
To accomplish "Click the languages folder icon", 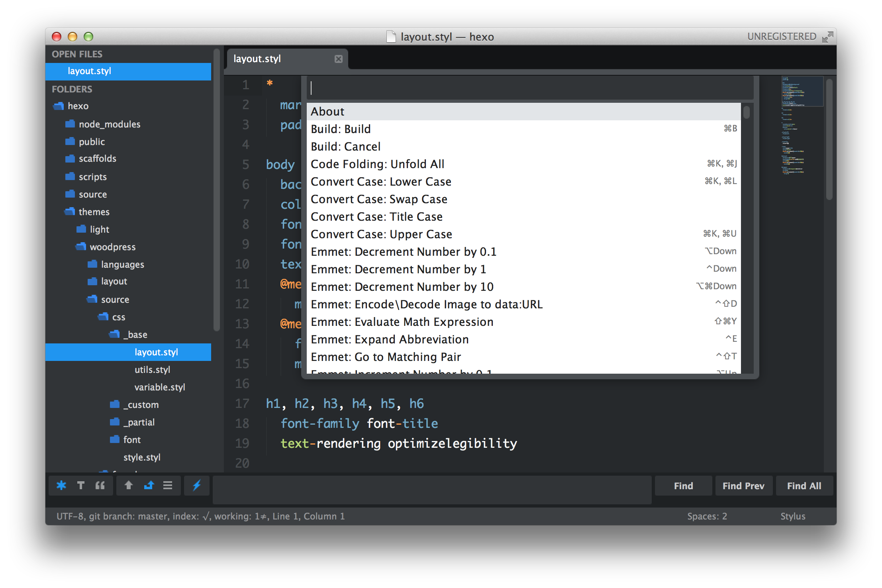I will pos(92,264).
